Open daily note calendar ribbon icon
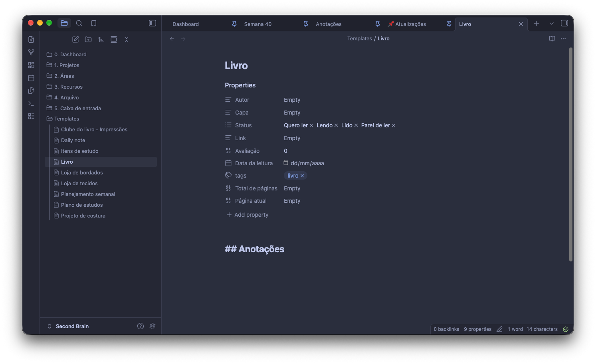 coord(31,78)
